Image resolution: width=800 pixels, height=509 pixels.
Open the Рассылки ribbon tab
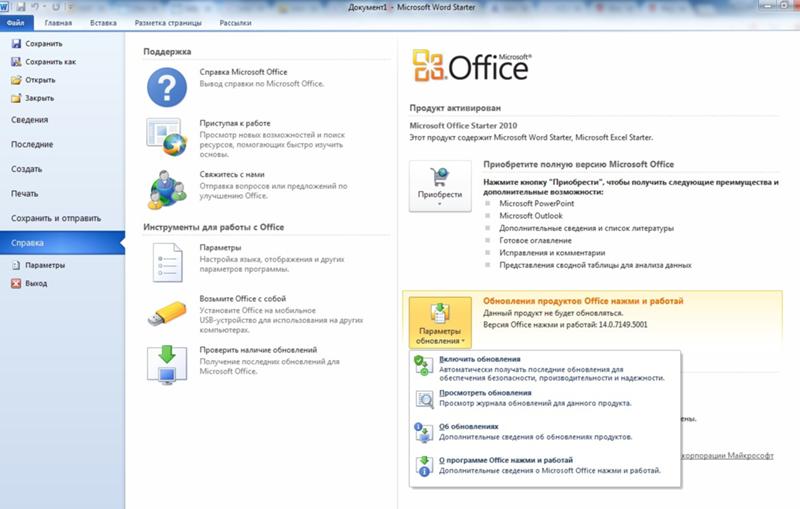235,23
